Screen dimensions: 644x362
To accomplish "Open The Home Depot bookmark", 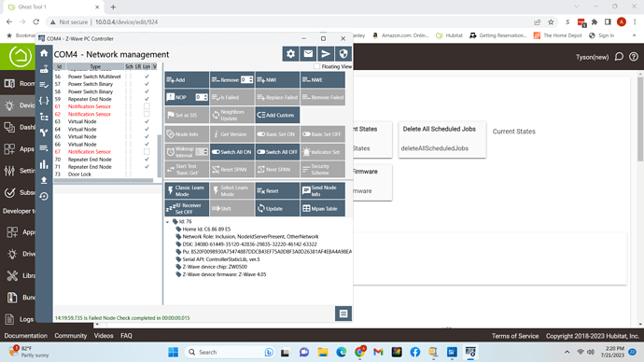I will pyautogui.click(x=558, y=35).
